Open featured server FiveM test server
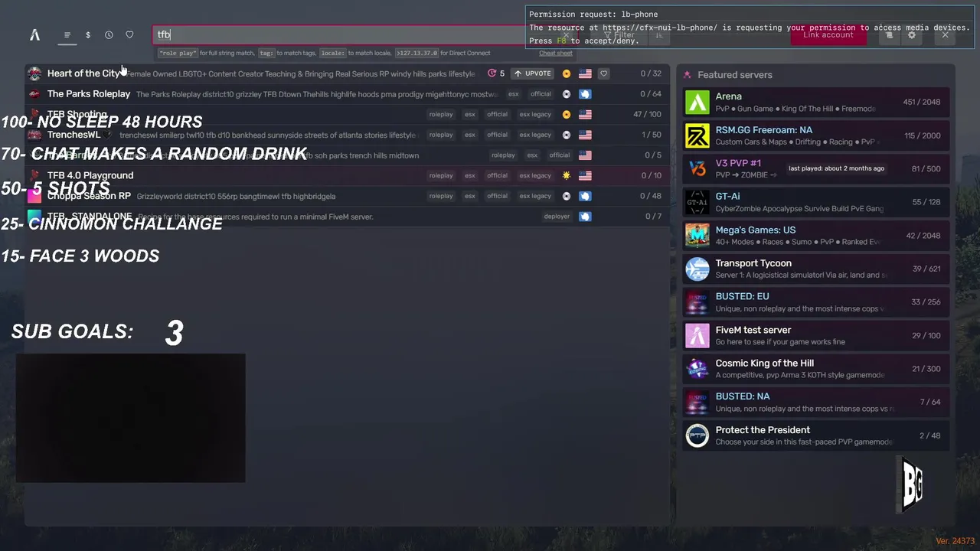The image size is (980, 551). tap(816, 335)
